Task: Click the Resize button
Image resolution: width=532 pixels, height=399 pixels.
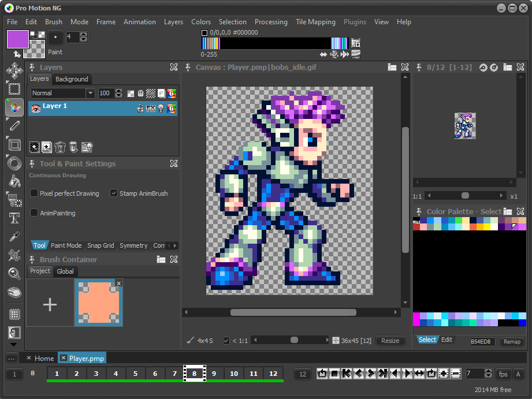Action: (390, 341)
